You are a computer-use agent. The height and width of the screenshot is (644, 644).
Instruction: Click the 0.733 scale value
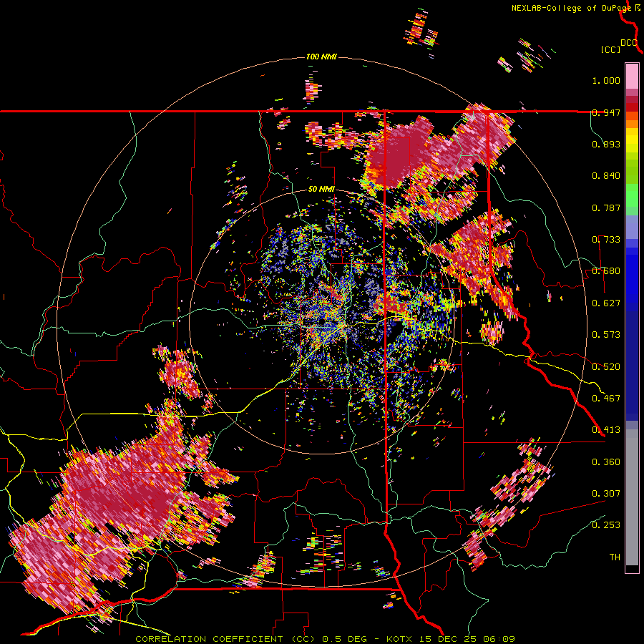tap(606, 240)
